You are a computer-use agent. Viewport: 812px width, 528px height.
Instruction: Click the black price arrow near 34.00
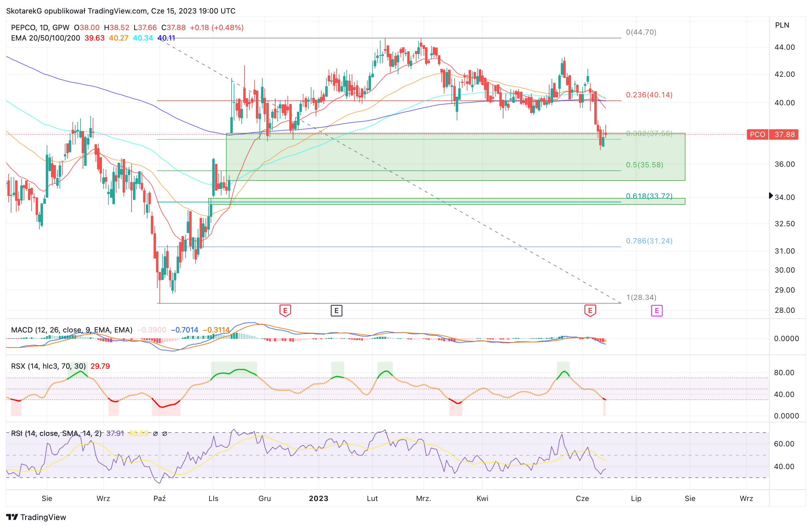(x=771, y=196)
